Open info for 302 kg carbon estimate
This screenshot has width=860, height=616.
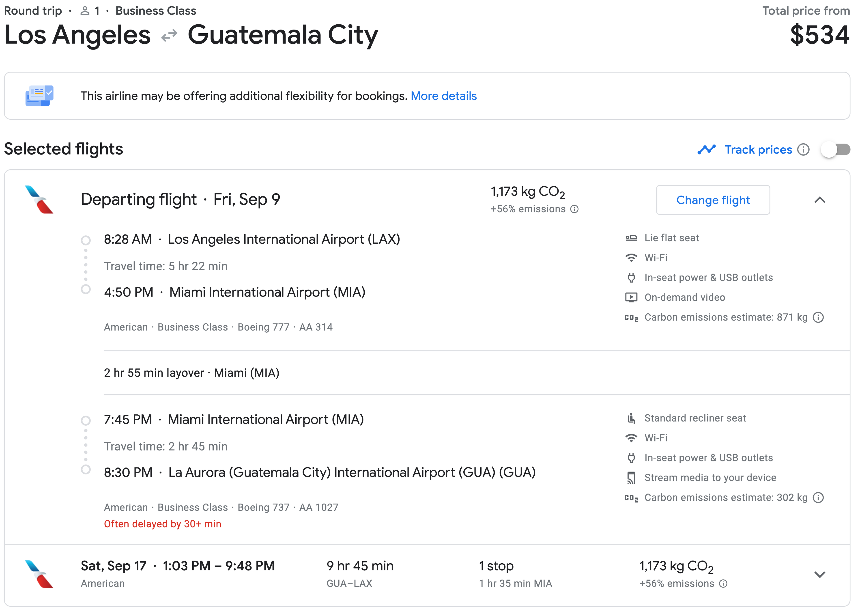[818, 498]
